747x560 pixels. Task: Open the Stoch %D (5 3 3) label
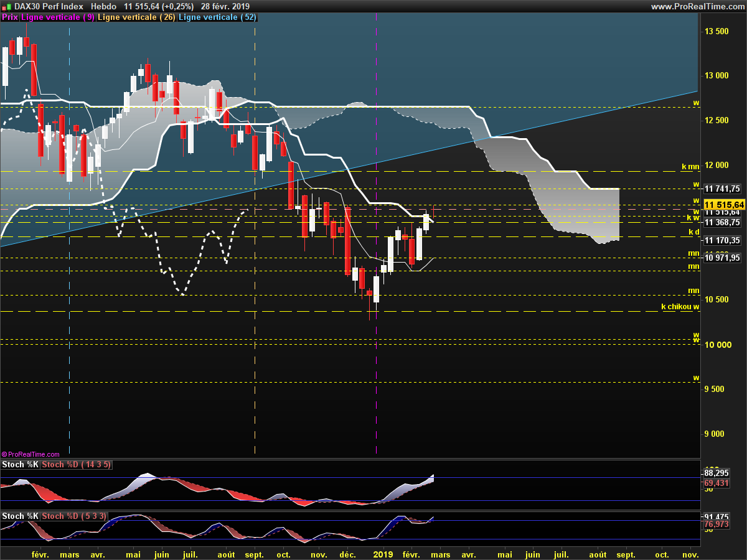point(73,516)
